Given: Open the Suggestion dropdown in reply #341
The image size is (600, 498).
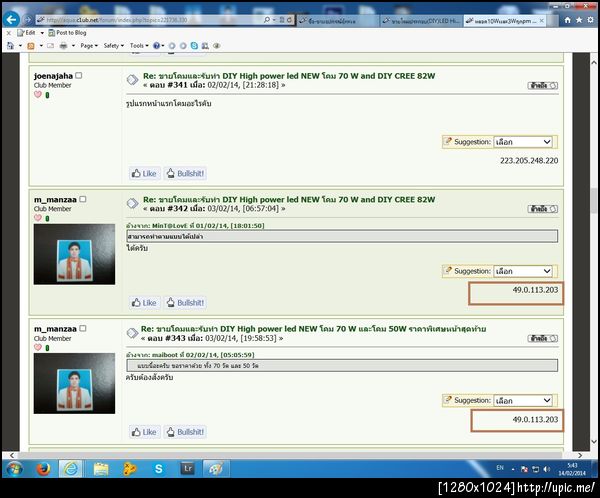Looking at the screenshot, I should pyautogui.click(x=523, y=142).
